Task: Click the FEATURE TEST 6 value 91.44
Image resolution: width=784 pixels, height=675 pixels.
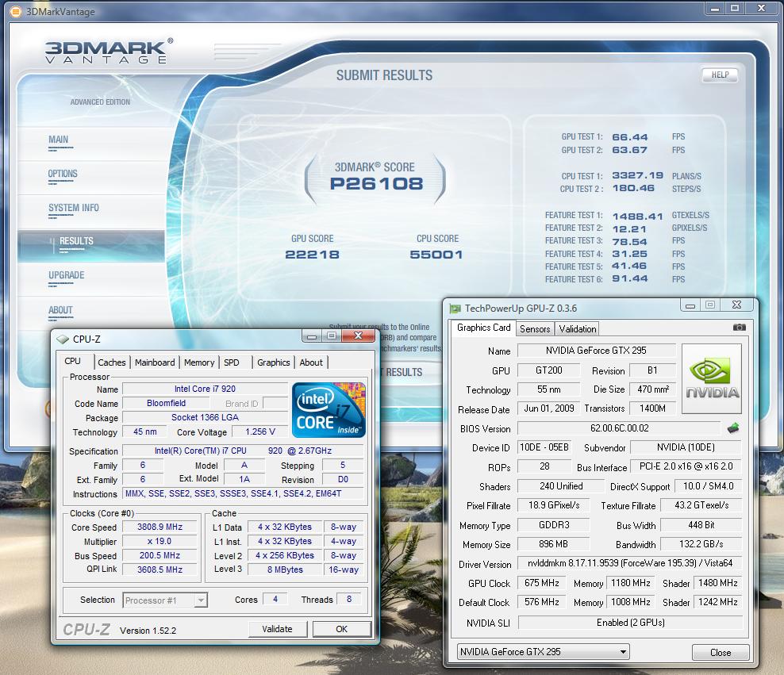Action: pos(629,278)
